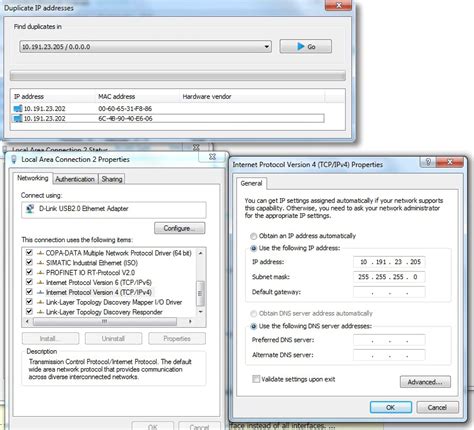Viewport: 474px width, 430px height.
Task: Click Cancel in IPv4 Properties
Action: click(x=437, y=407)
